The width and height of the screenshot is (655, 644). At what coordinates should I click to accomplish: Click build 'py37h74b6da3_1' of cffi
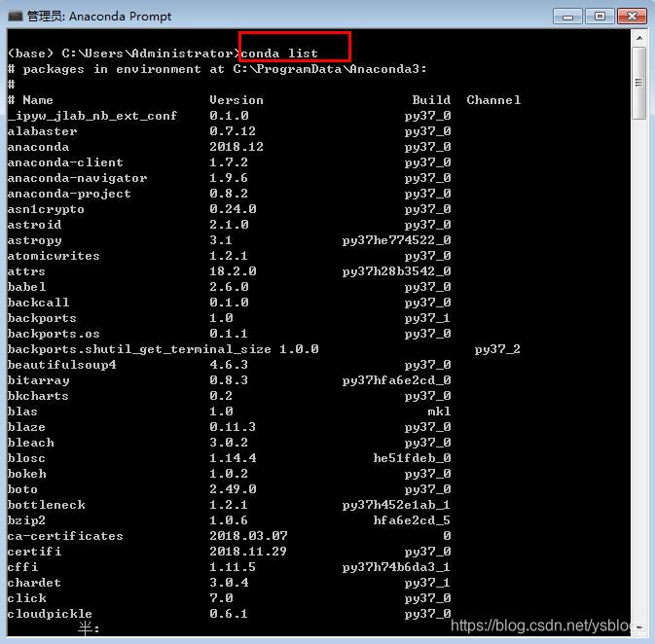[396, 567]
